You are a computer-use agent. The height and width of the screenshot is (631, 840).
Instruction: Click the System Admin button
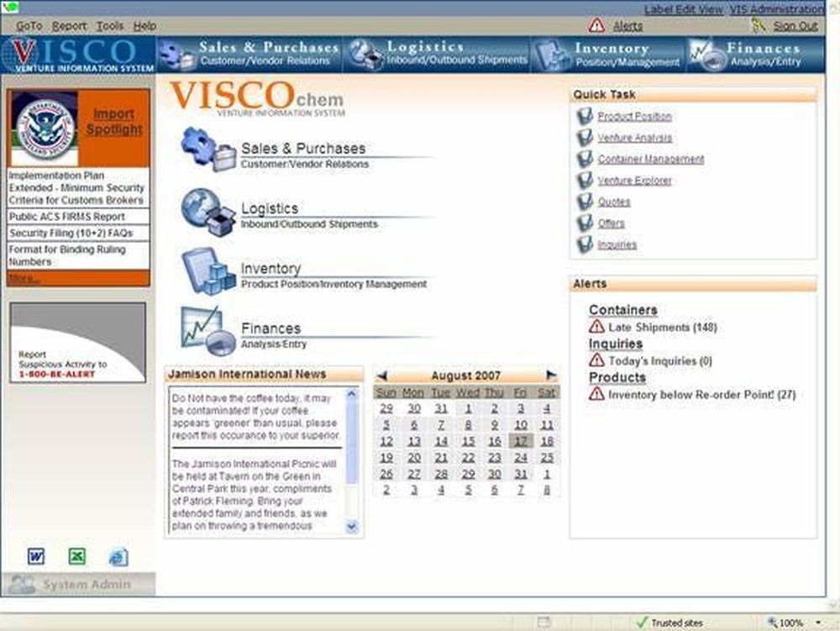78,585
